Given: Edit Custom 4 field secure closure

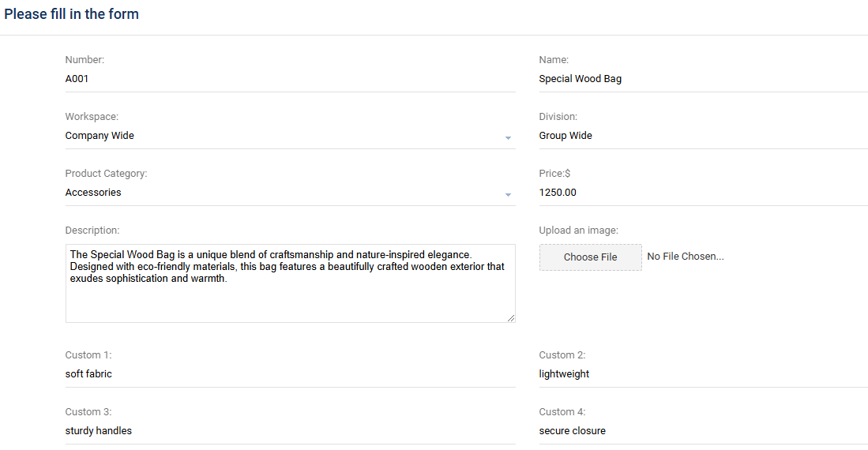Looking at the screenshot, I should point(704,430).
